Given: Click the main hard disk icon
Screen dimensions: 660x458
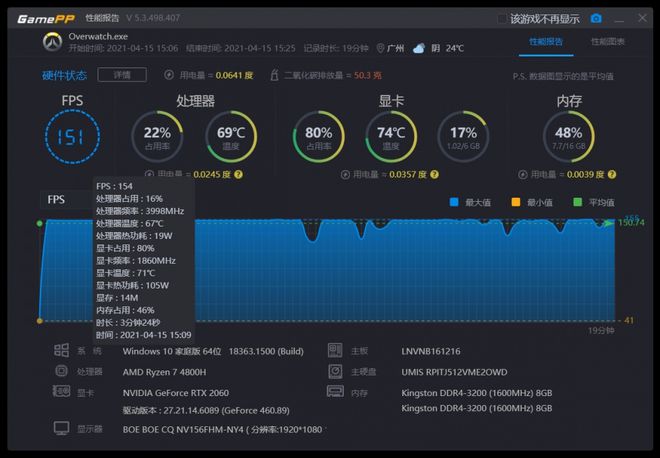Looking at the screenshot, I should (335, 371).
